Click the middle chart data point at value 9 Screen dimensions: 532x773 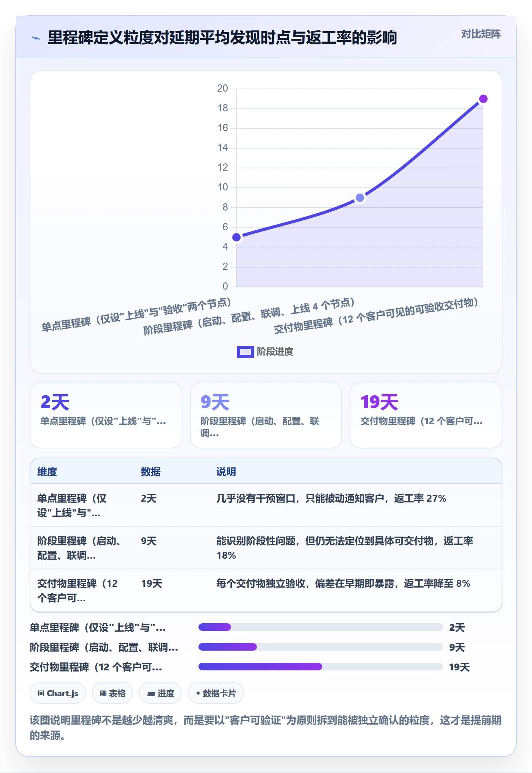coord(360,198)
